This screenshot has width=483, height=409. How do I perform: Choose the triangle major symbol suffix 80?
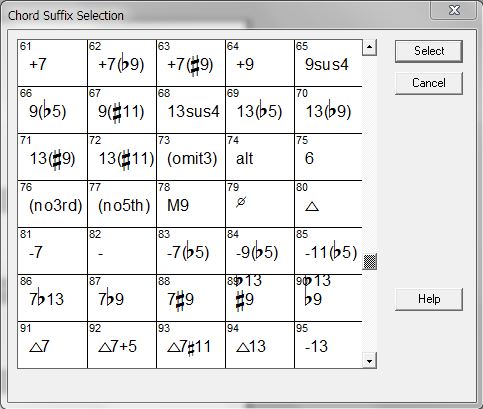coord(329,204)
